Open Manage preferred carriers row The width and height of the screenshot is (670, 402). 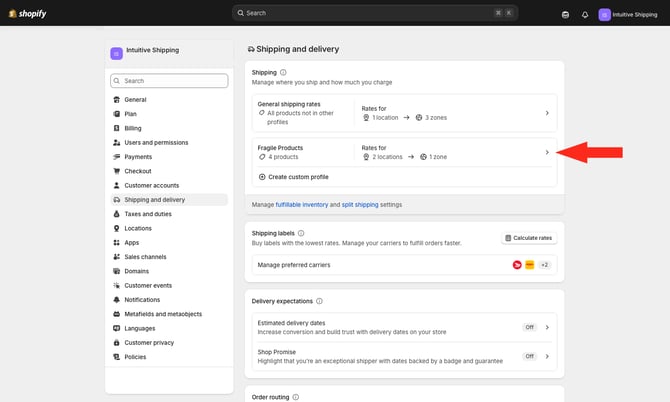(404, 265)
